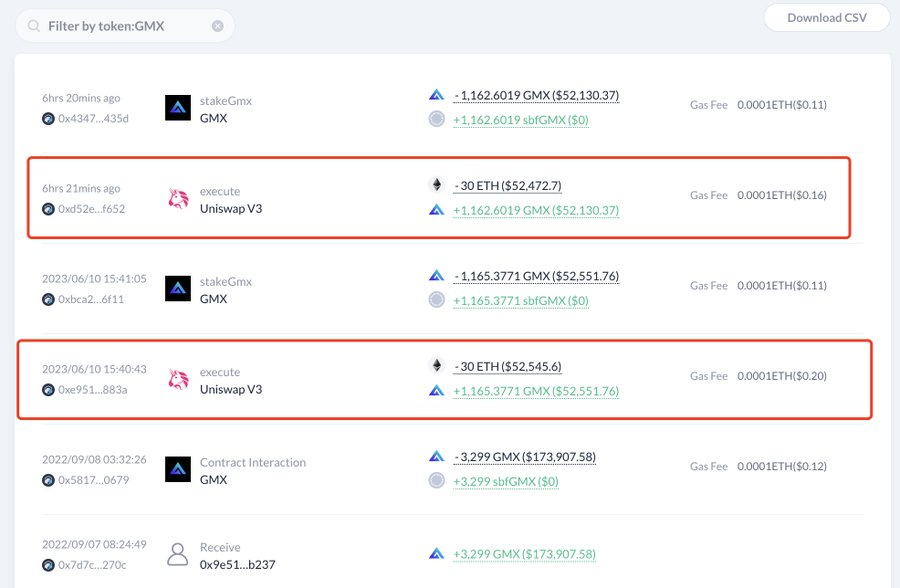This screenshot has height=588, width=900.
Task: Open transaction hash 0x5817...0679
Action: (x=93, y=480)
